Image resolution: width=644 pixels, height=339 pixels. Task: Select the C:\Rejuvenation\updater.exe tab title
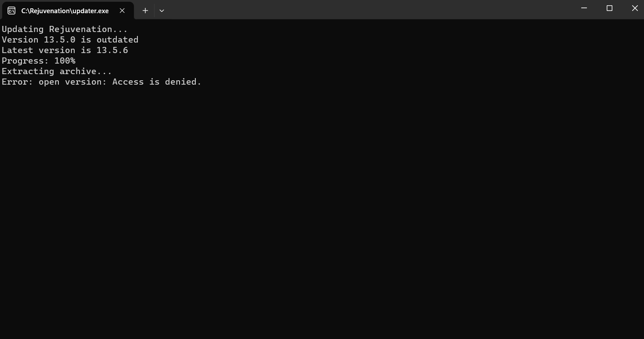[65, 11]
